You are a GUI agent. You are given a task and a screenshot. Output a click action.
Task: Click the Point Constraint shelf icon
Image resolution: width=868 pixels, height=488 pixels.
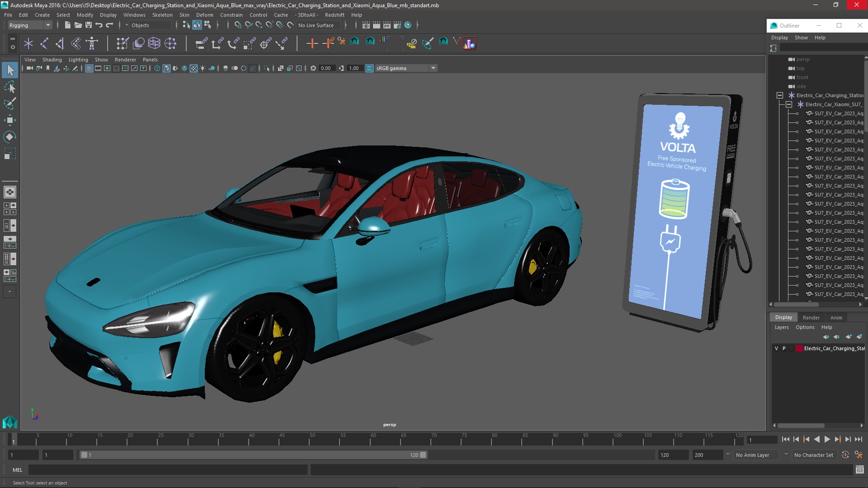(217, 43)
